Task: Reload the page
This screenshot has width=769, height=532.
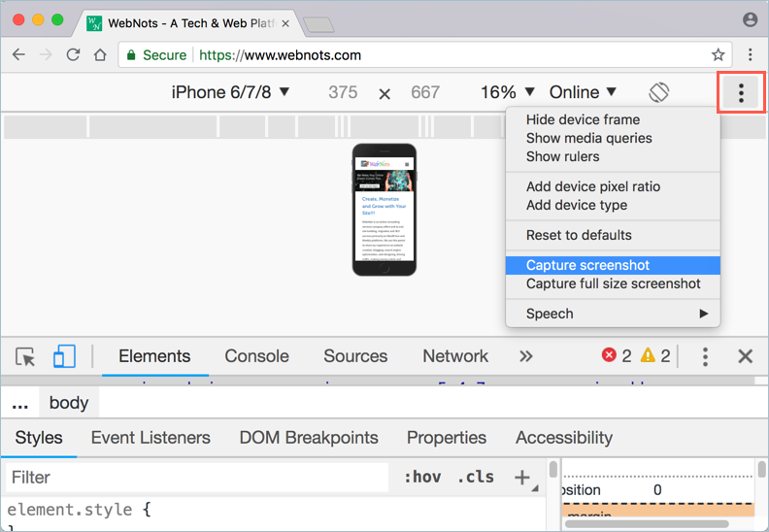Action: click(73, 55)
